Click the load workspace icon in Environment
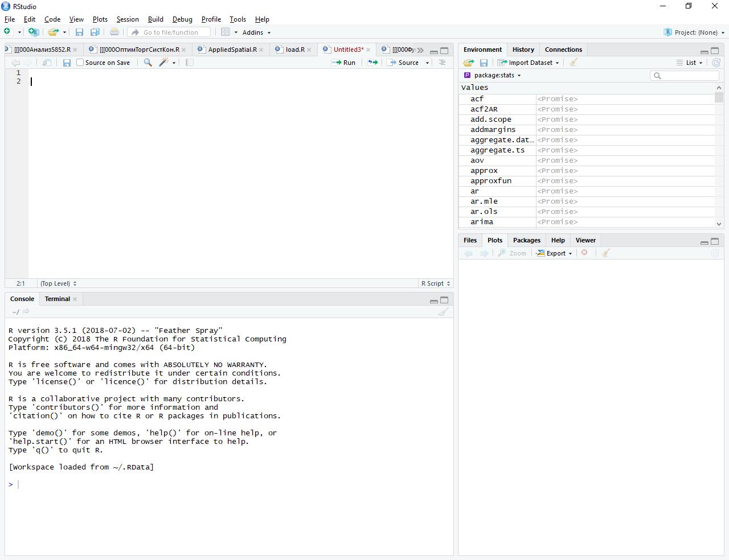The width and height of the screenshot is (729, 560). 468,63
